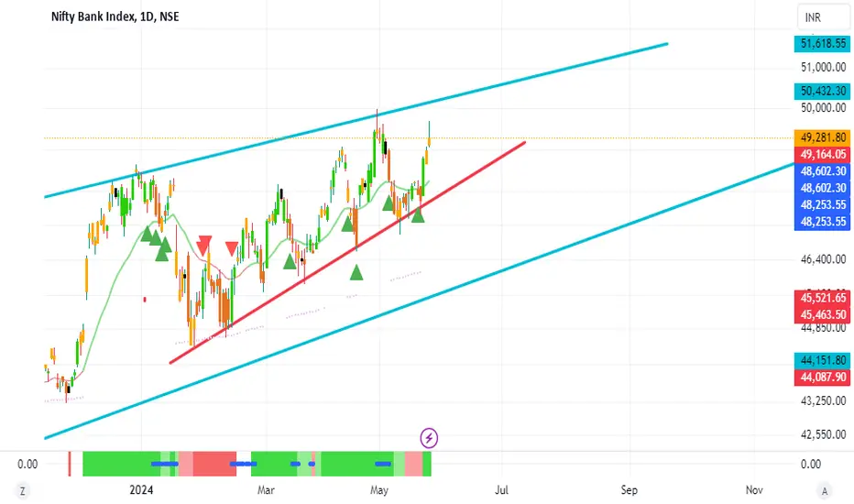Select the red rising trend line
854x504 pixels.
coord(347,252)
